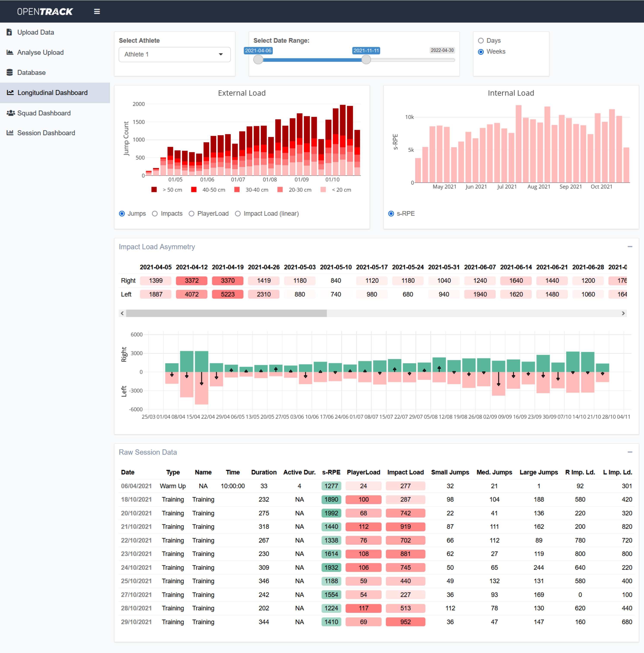
Task: Click the hamburger menu icon in header
Action: point(97,11)
